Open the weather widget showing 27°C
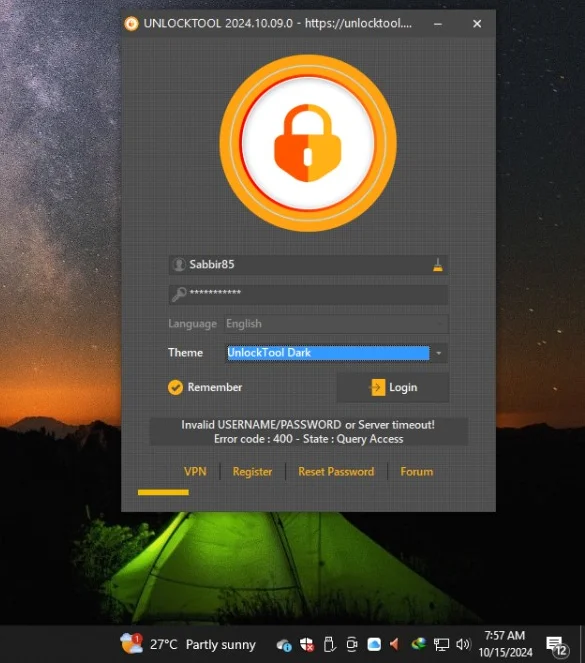Viewport: 585px width, 663px height. pos(188,644)
